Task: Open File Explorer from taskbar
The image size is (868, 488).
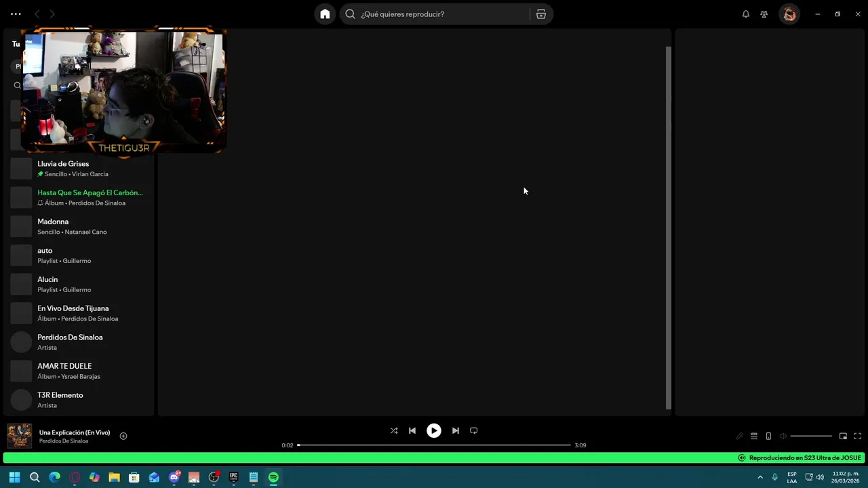Action: tap(114, 477)
